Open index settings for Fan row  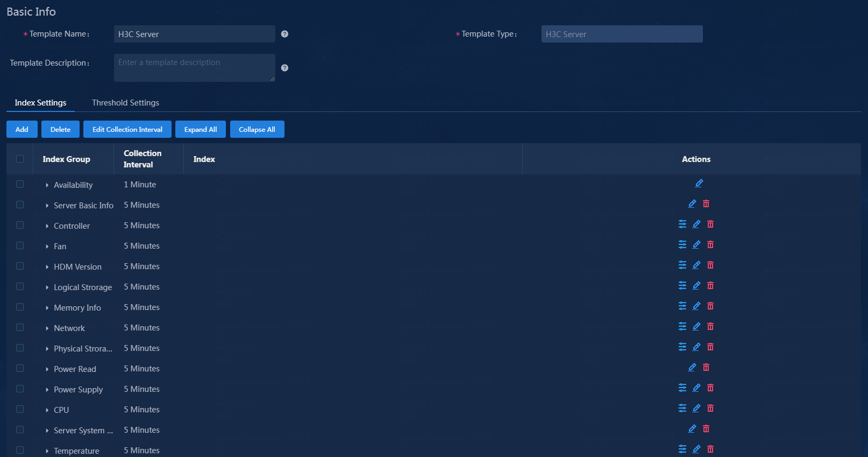[682, 245]
